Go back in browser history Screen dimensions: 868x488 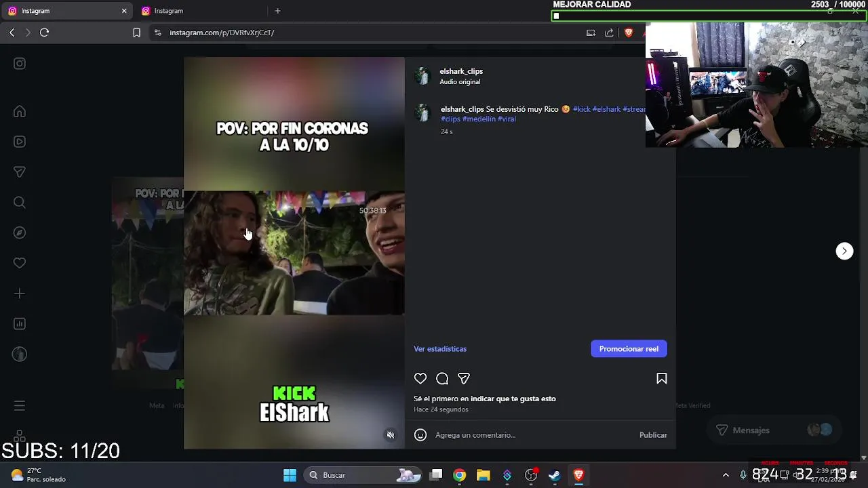[12, 33]
